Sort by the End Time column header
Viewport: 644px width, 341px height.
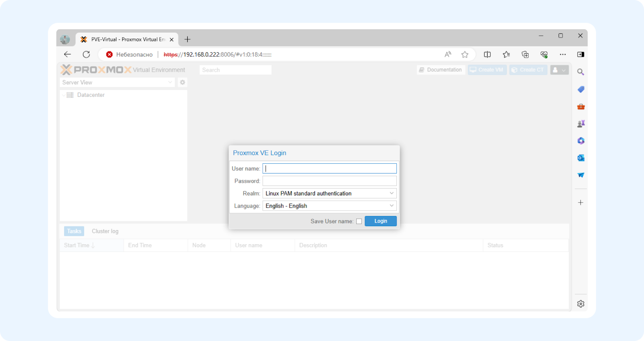(155, 245)
